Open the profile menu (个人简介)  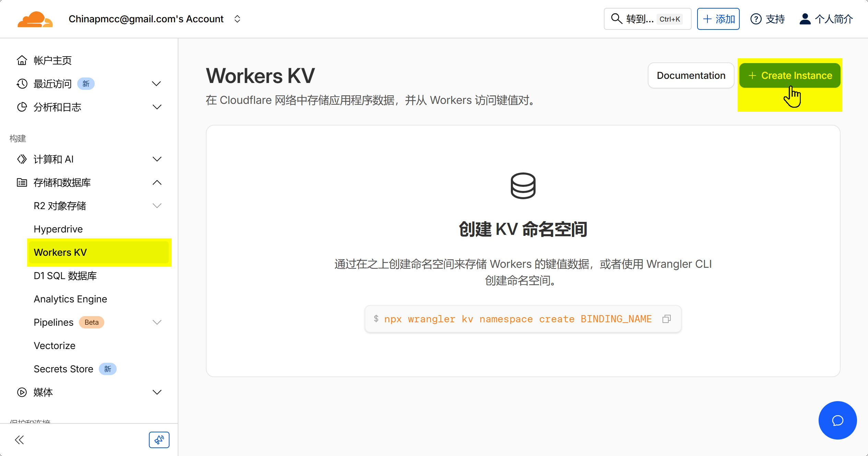826,19
